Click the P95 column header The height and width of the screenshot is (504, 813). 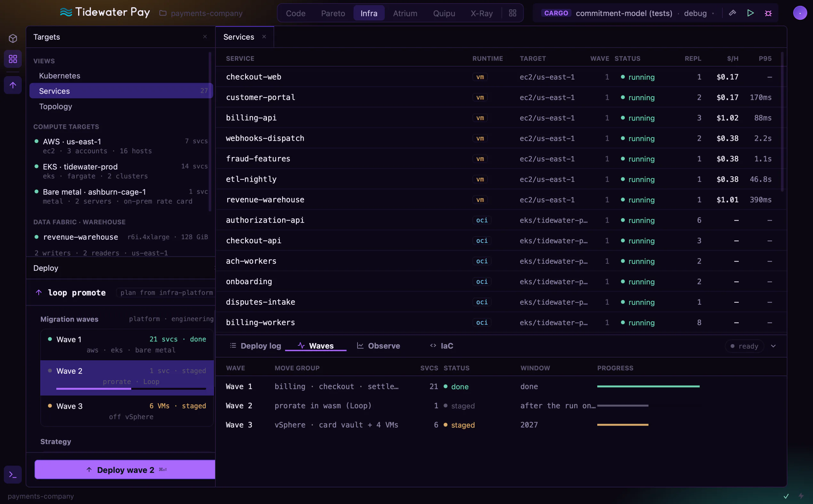(765, 58)
